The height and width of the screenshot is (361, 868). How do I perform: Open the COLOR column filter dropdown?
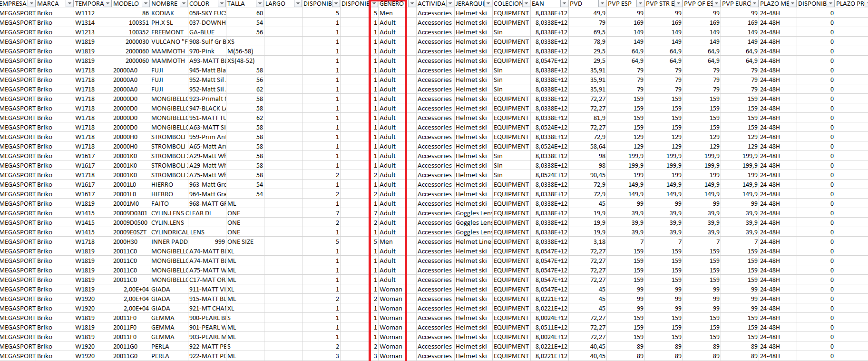pos(222,3)
